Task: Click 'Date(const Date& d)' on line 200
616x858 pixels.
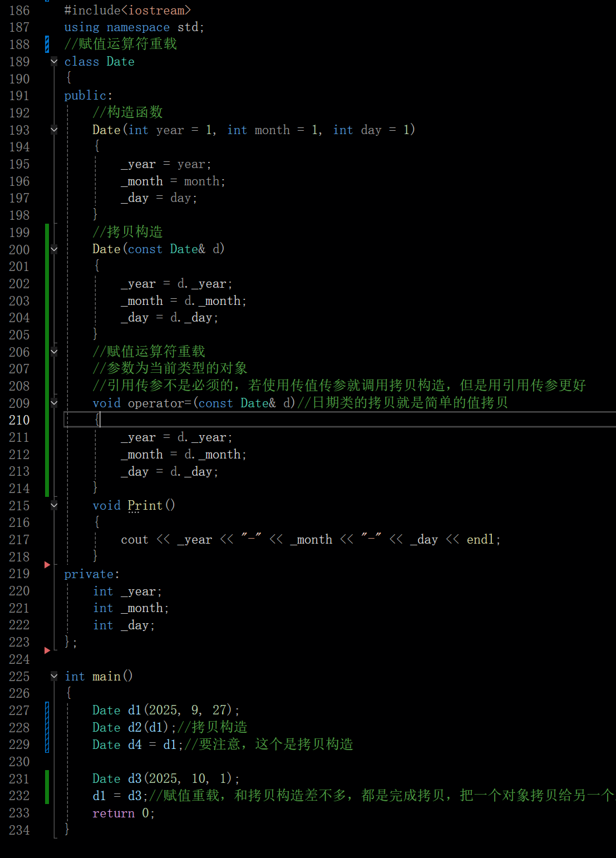Action: tap(159, 249)
